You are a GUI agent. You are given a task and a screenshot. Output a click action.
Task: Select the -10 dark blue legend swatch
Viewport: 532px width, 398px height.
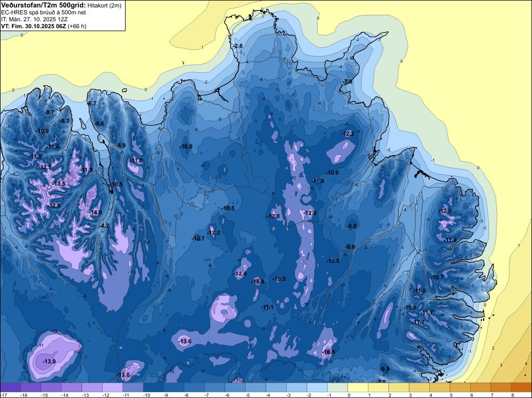(x=153, y=387)
